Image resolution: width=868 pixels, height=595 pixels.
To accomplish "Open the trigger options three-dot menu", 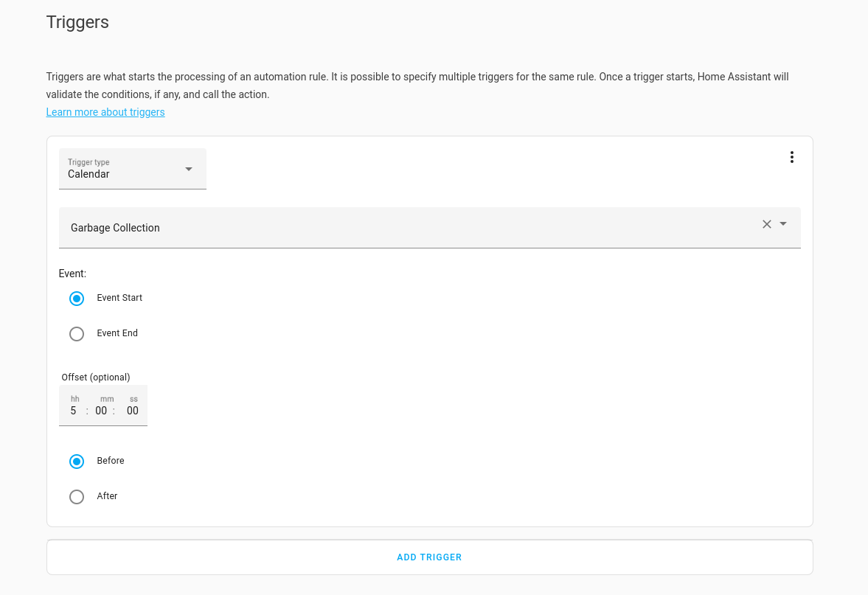I will pyautogui.click(x=791, y=156).
